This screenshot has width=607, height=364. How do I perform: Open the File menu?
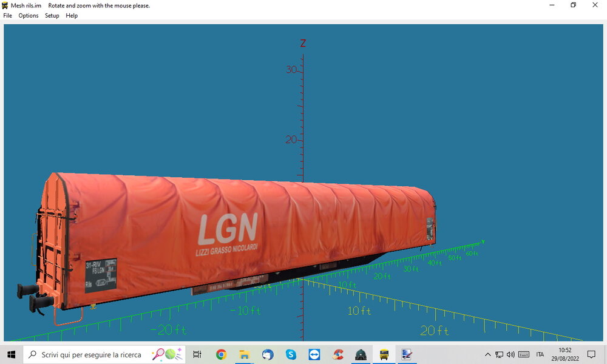click(x=7, y=16)
